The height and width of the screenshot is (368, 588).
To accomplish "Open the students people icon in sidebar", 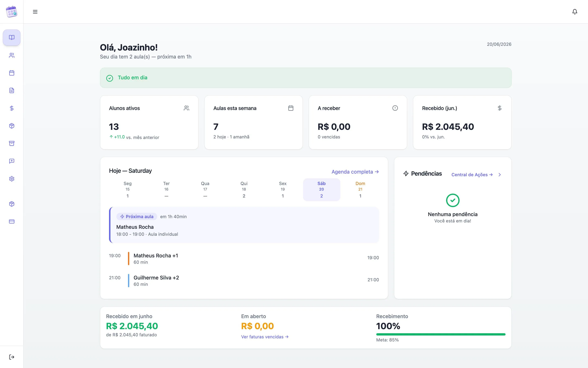I will coord(12,55).
